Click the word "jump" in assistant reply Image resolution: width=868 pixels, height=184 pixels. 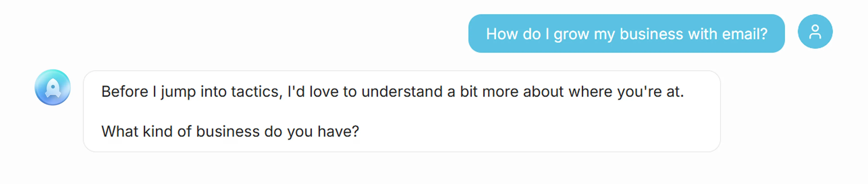pyautogui.click(x=178, y=92)
